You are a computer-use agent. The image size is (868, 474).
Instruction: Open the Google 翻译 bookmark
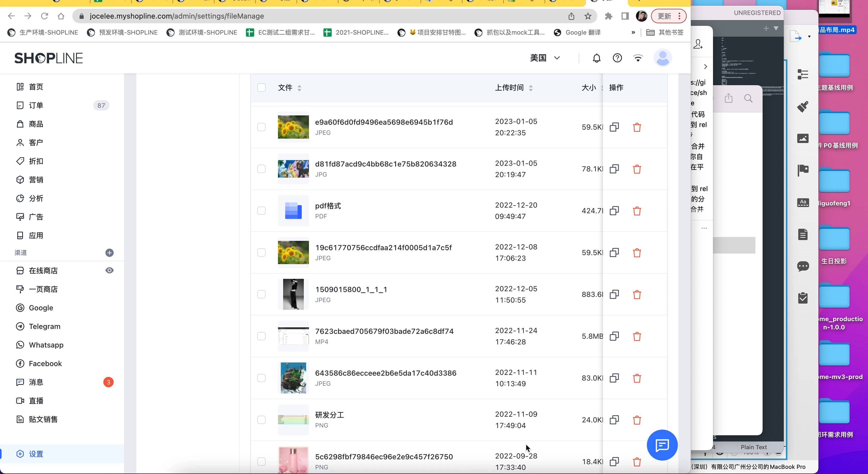click(577, 32)
